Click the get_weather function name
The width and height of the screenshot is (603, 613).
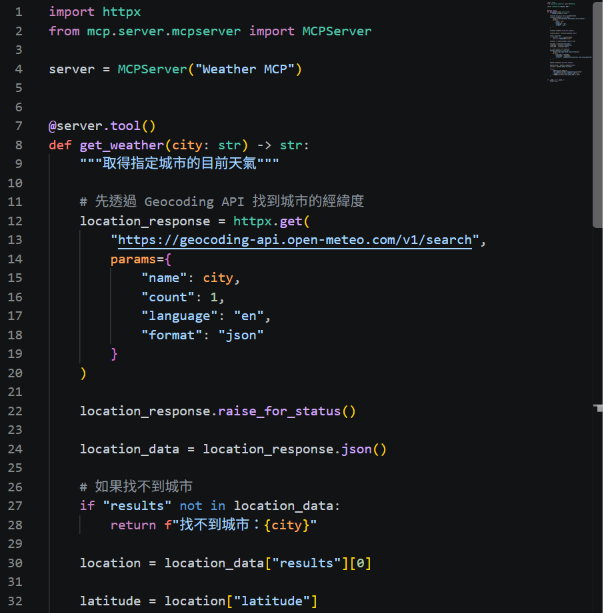122,145
